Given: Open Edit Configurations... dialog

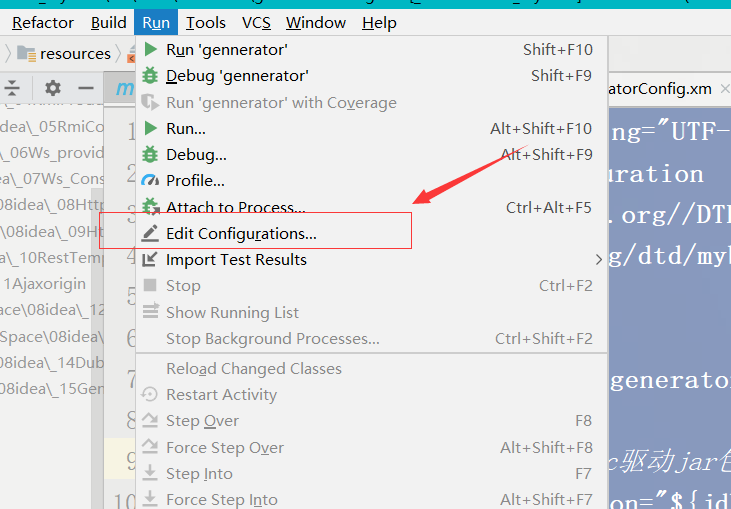Looking at the screenshot, I should [372, 233].
